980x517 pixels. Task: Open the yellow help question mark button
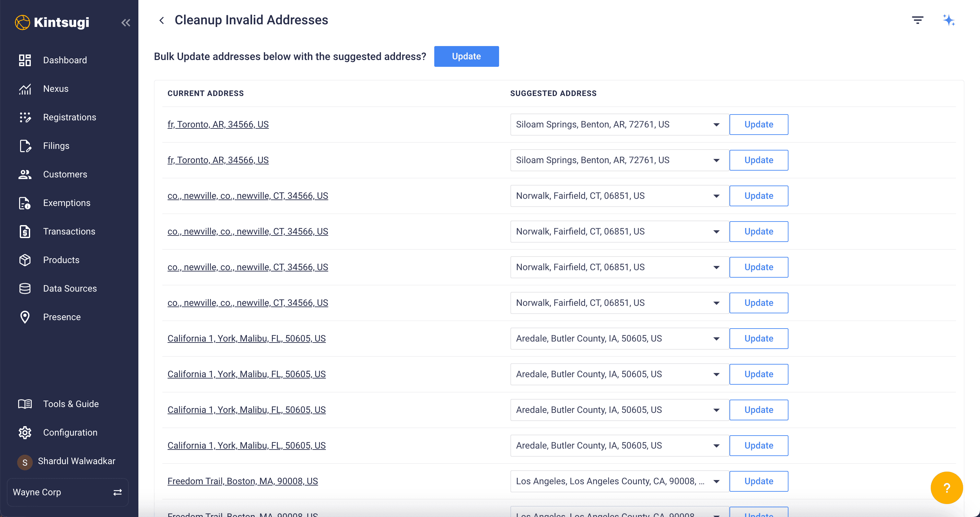click(x=946, y=488)
